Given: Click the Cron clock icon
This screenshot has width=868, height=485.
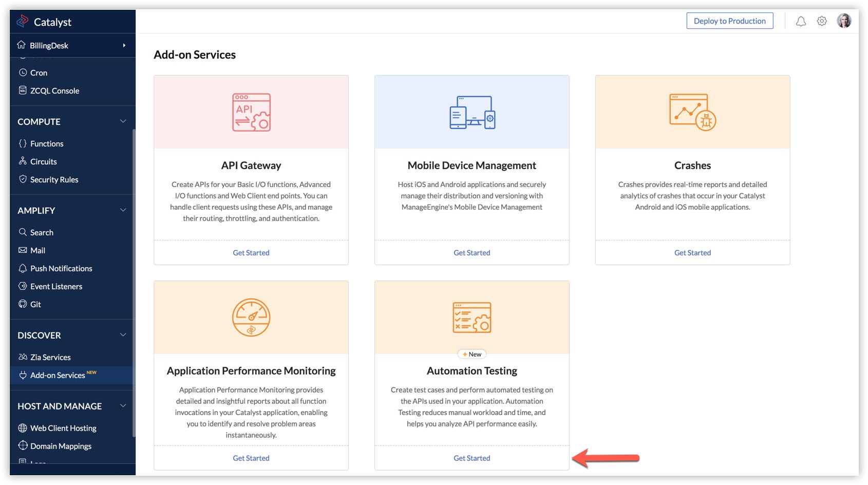Looking at the screenshot, I should [x=23, y=72].
